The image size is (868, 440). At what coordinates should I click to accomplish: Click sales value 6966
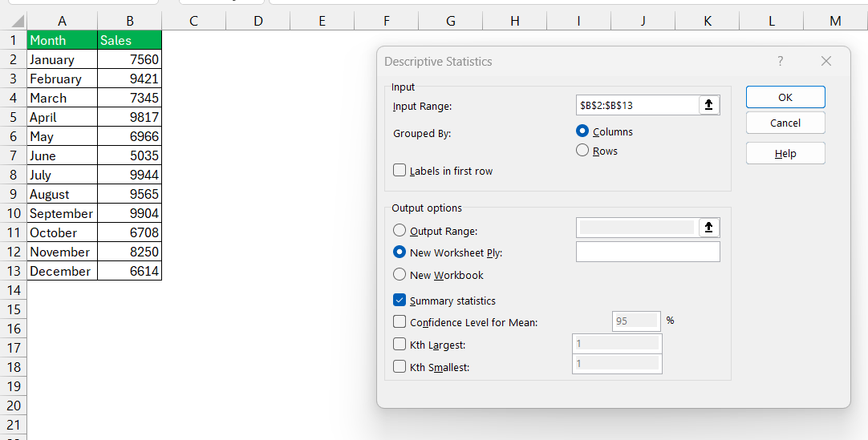129,136
